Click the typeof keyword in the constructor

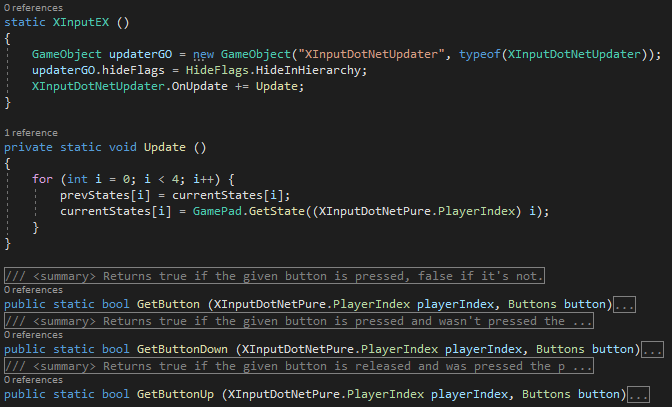click(480, 53)
